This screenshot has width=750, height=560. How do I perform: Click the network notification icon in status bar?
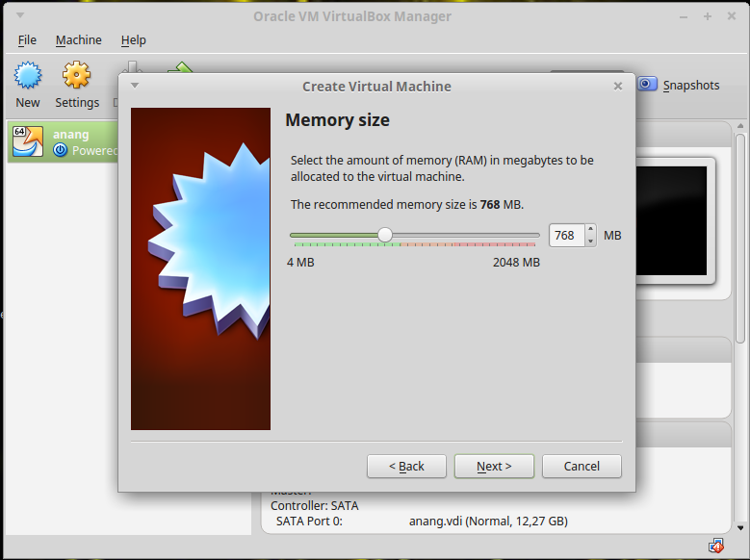point(716,546)
